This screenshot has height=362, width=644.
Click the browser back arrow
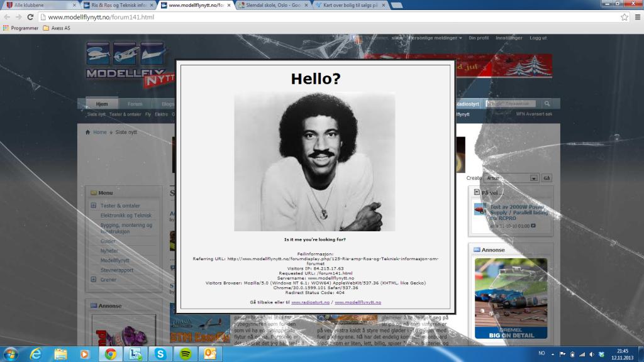tap(7, 17)
